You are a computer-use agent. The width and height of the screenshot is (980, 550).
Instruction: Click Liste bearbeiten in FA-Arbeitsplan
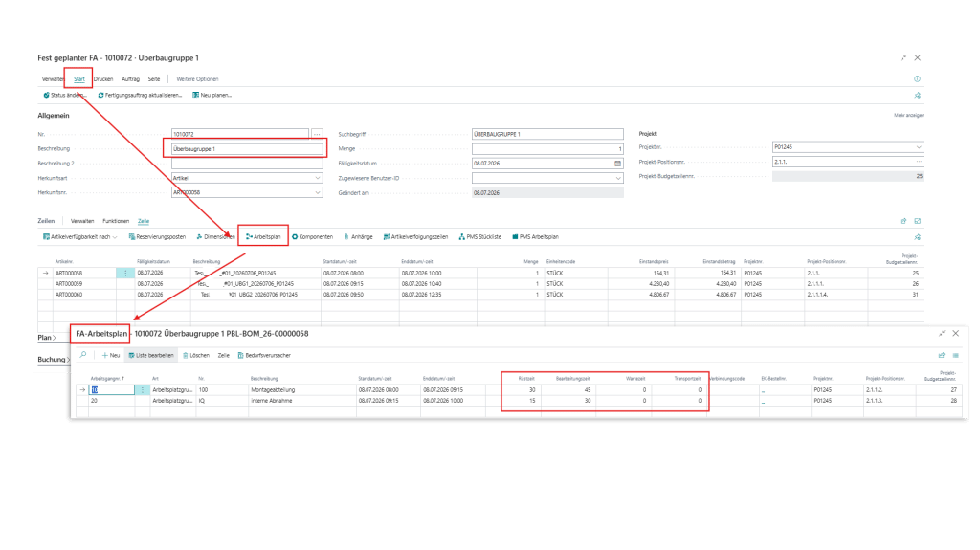pyautogui.click(x=150, y=355)
